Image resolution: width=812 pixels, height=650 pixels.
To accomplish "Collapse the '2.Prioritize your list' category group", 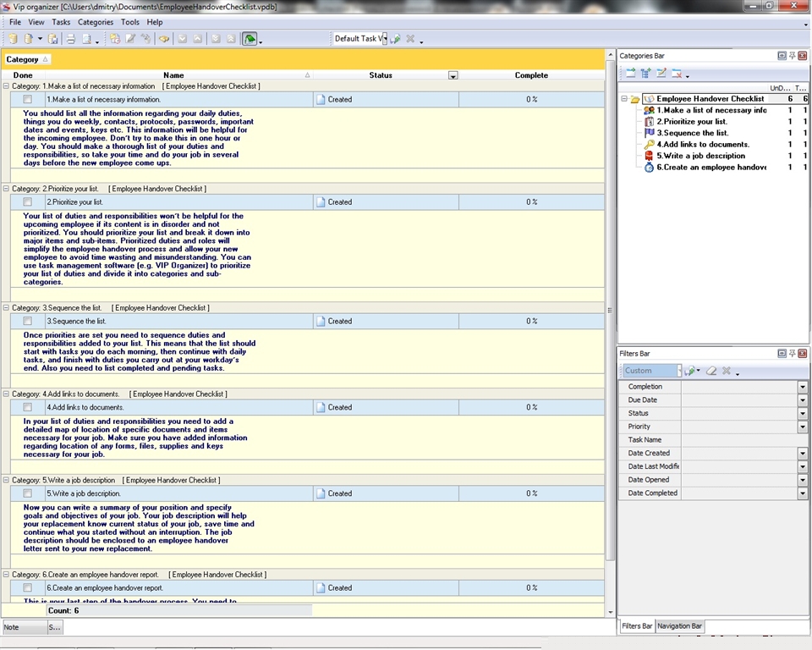I will [7, 189].
